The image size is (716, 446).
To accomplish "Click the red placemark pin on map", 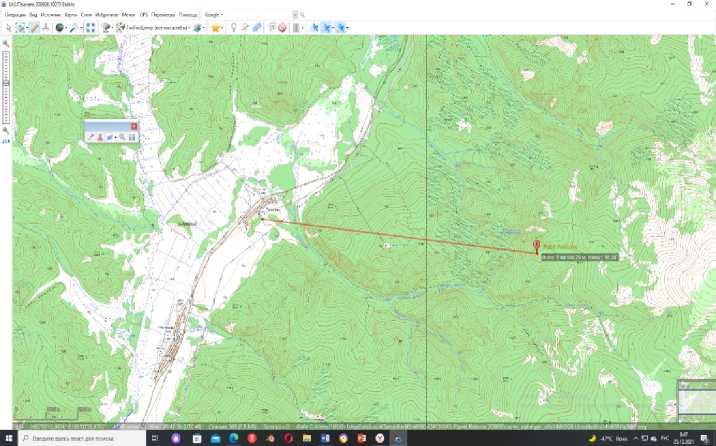I will [x=537, y=247].
